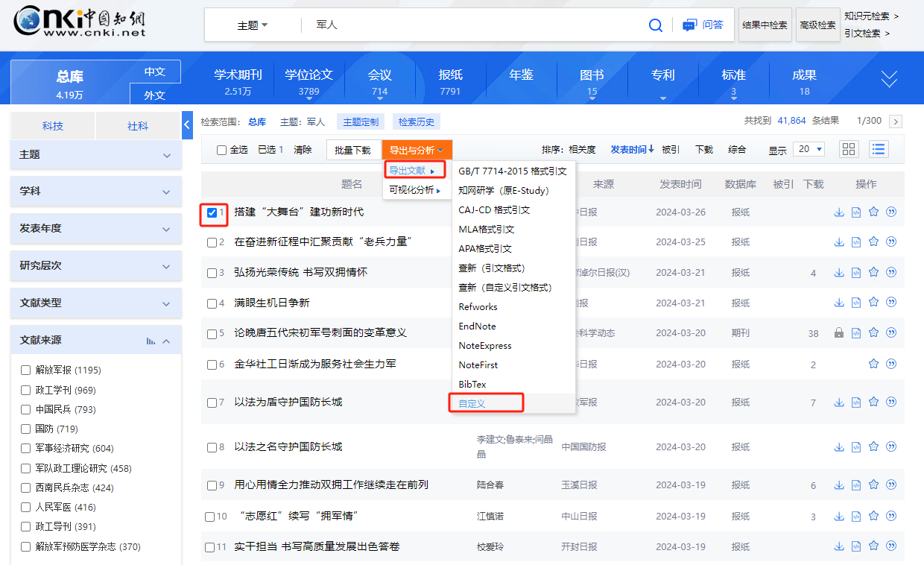Open the 知识元检索 link
This screenshot has height=565, width=924.
pos(872,16)
